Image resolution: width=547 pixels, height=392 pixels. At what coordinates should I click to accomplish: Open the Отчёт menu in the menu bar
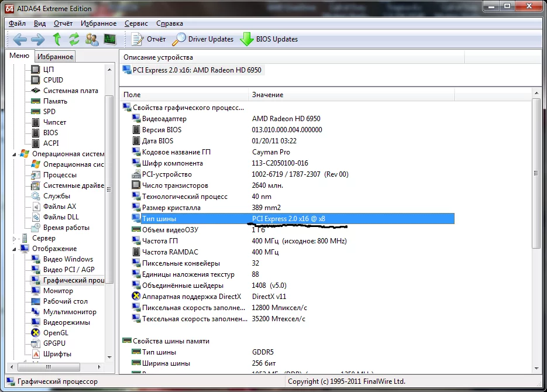point(63,23)
